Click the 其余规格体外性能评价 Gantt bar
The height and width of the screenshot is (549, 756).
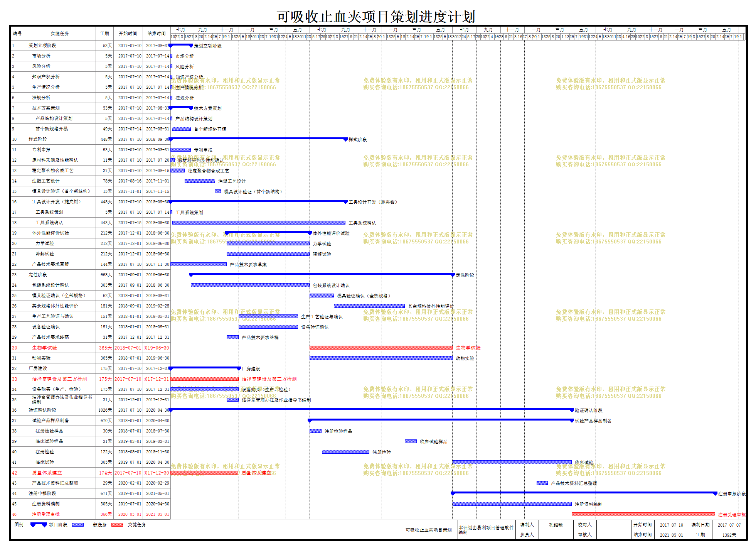369,306
